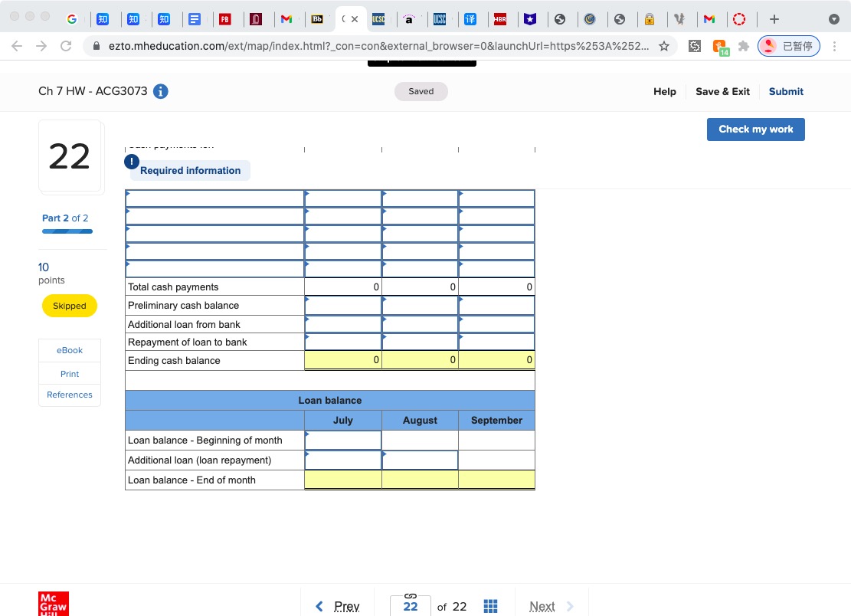Click the McGraw Hill logo

53,604
